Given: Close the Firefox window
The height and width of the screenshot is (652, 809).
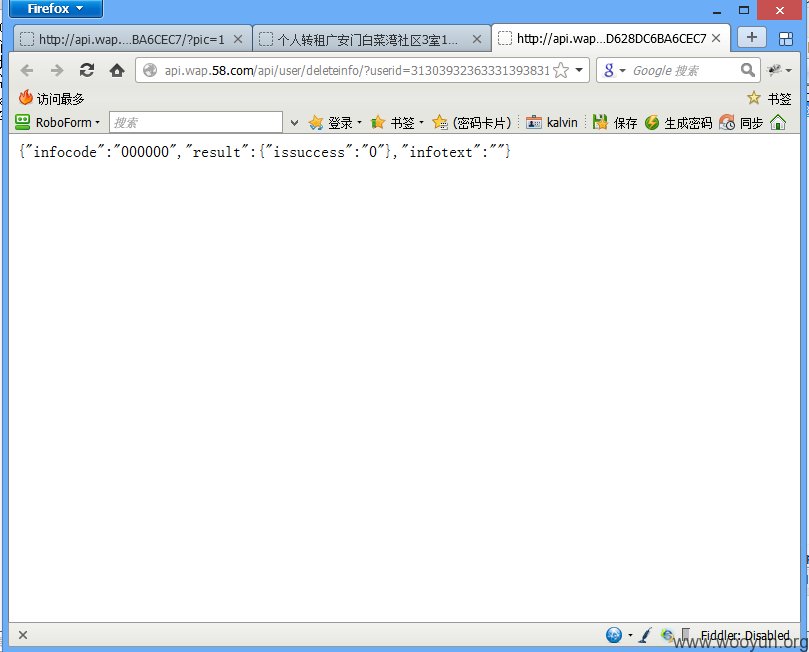Looking at the screenshot, I should pos(780,10).
